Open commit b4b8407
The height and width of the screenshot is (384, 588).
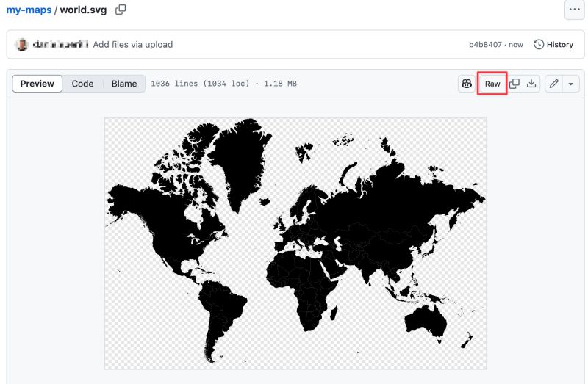coord(485,45)
